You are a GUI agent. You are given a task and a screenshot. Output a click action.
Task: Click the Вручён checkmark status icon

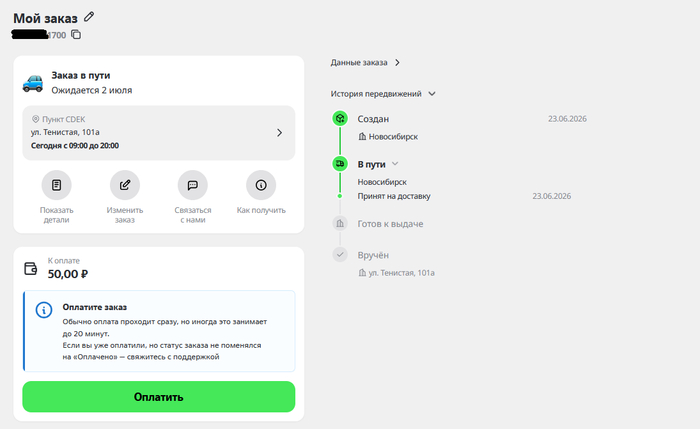click(340, 254)
